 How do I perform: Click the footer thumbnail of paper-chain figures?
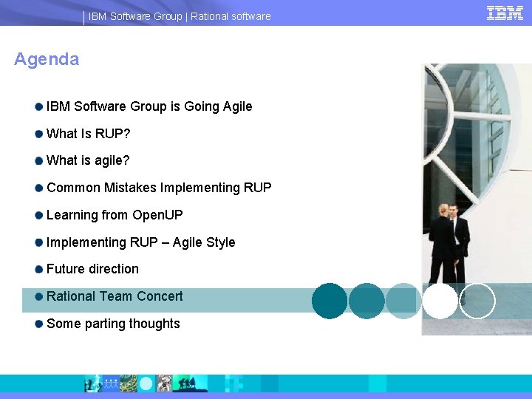(111, 383)
